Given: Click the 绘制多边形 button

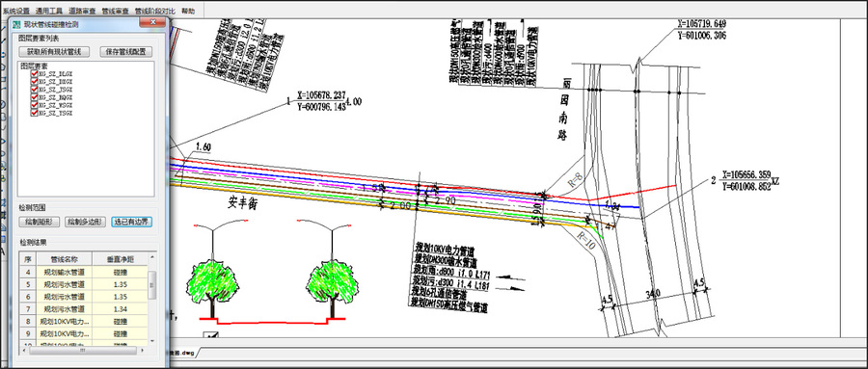Looking at the screenshot, I should tap(85, 222).
